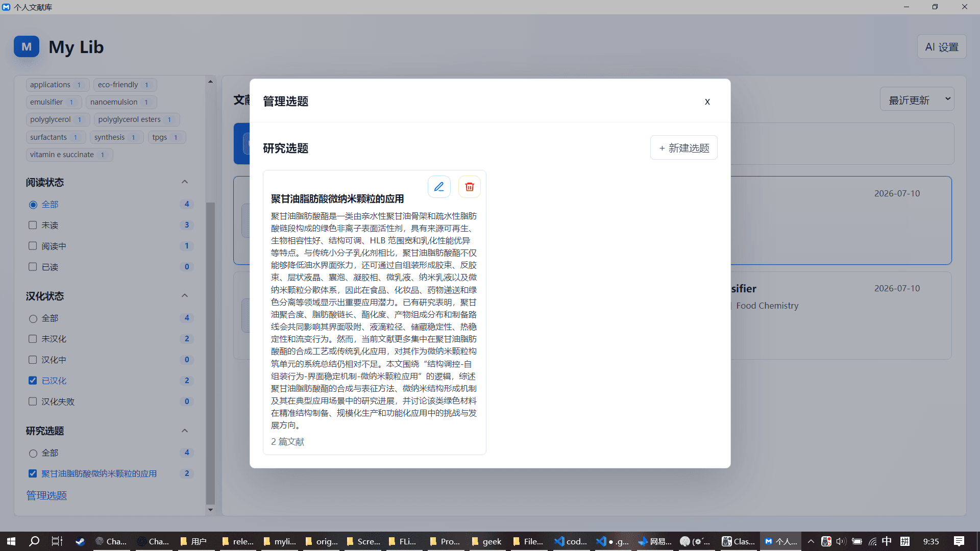This screenshot has height=551, width=980.
Task: Collapse the 阅读状态 section
Action: click(185, 182)
